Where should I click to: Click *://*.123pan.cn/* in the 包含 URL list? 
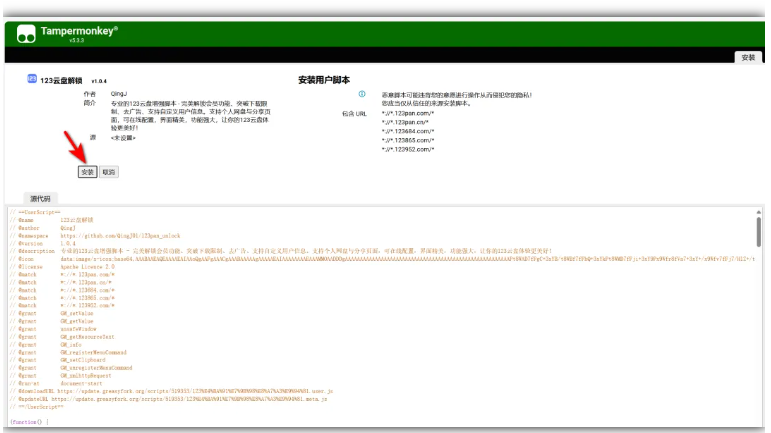[x=405, y=122]
